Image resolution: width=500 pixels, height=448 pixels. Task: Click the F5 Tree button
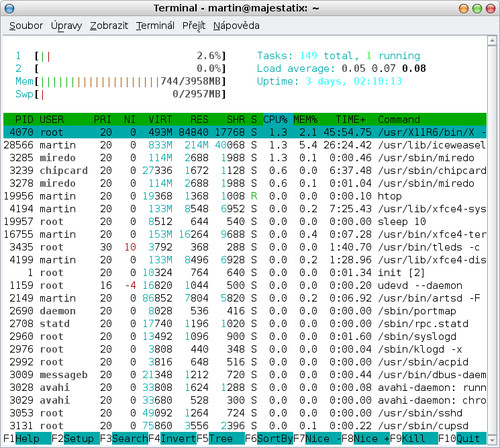pos(221,438)
